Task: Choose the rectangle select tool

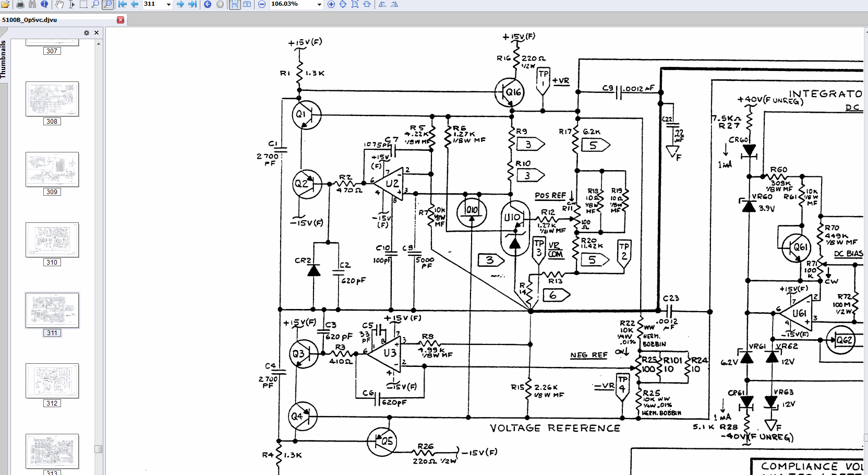Action: tap(83, 4)
